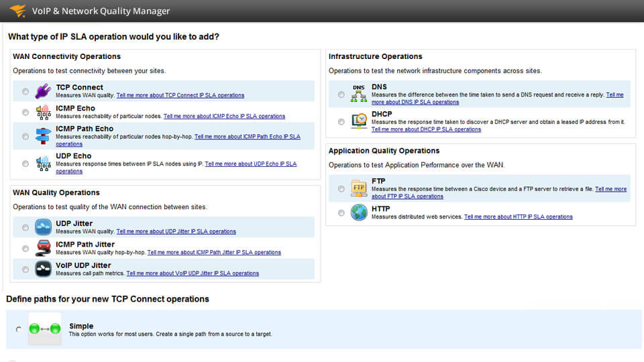Select the DHCP radio button

click(x=341, y=121)
